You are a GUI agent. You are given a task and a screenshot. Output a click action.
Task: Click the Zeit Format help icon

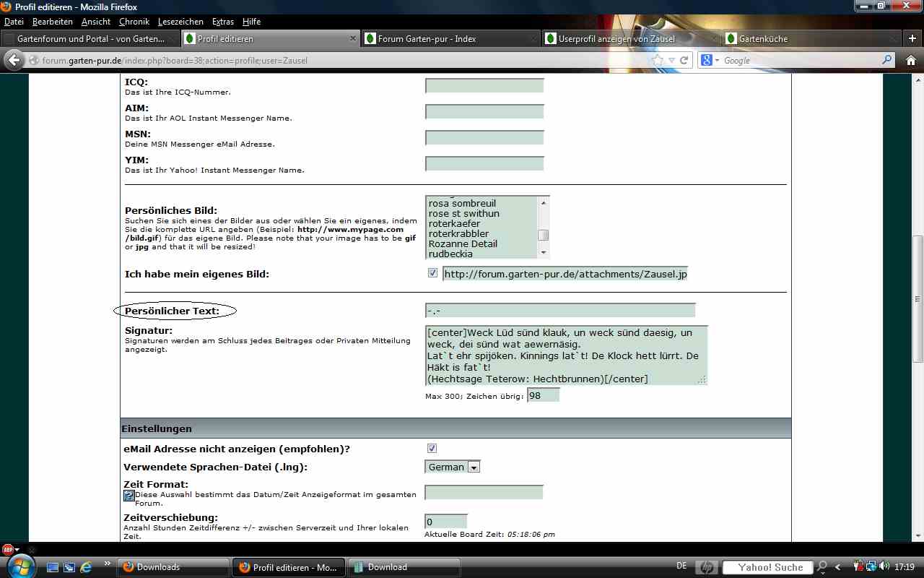coord(129,496)
